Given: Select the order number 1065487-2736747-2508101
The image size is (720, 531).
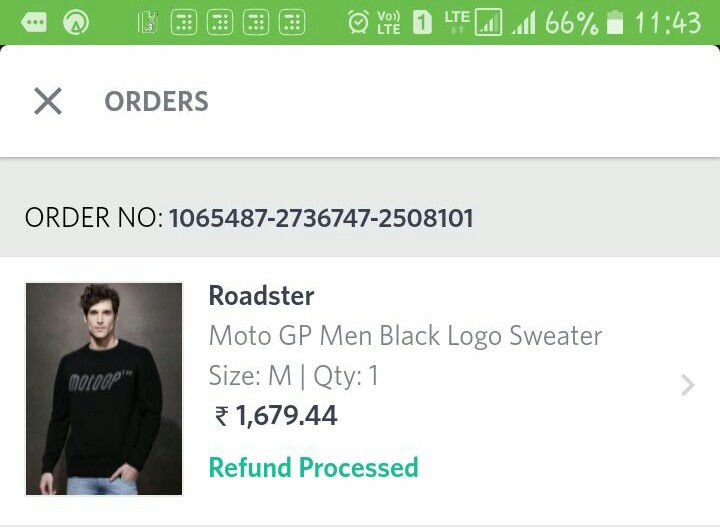Looking at the screenshot, I should click(321, 218).
